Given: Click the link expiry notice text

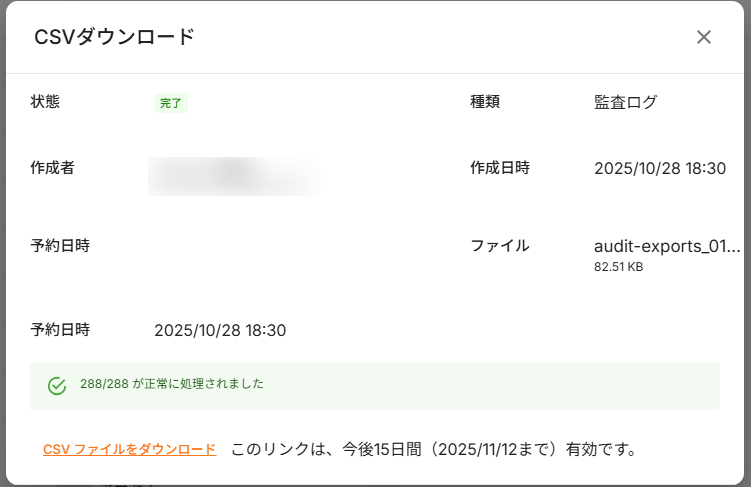Looking at the screenshot, I should click(434, 449).
